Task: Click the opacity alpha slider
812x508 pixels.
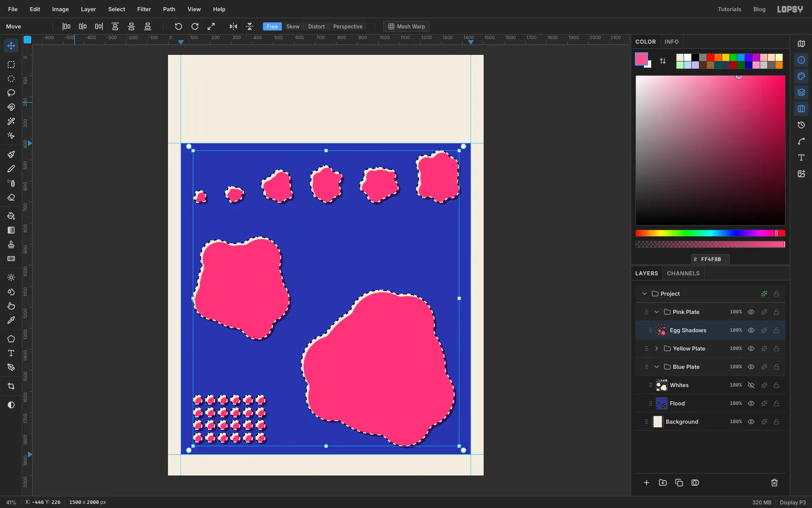Action: coord(710,244)
